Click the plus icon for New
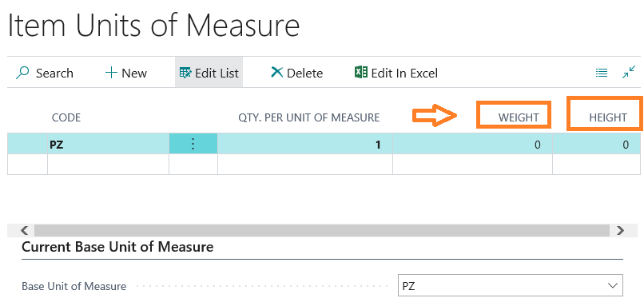The image size is (644, 306). pyautogui.click(x=111, y=74)
